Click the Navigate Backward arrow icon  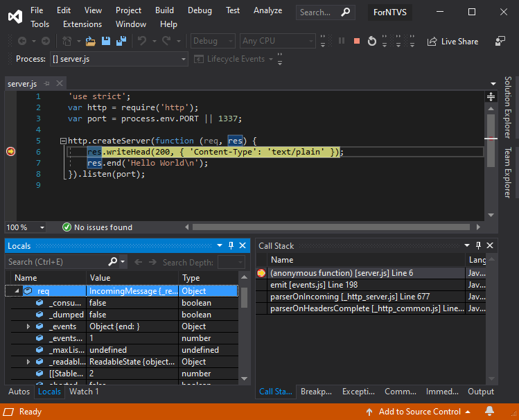22,41
